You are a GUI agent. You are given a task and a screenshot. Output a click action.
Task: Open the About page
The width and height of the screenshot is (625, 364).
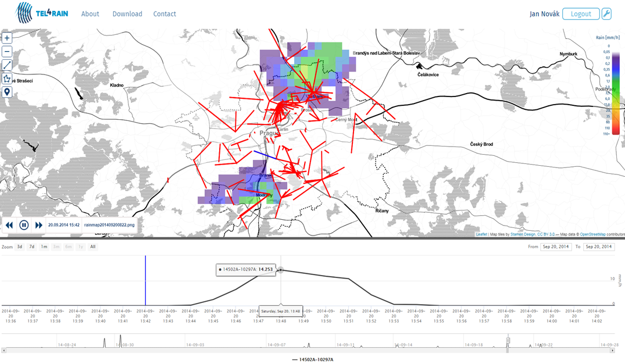[x=90, y=14]
